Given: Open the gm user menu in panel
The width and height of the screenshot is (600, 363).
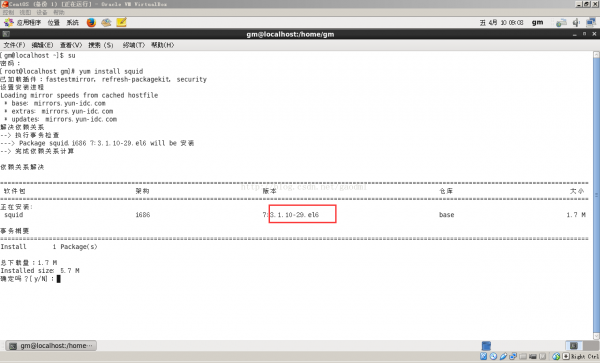Looking at the screenshot, I should tap(537, 23).
